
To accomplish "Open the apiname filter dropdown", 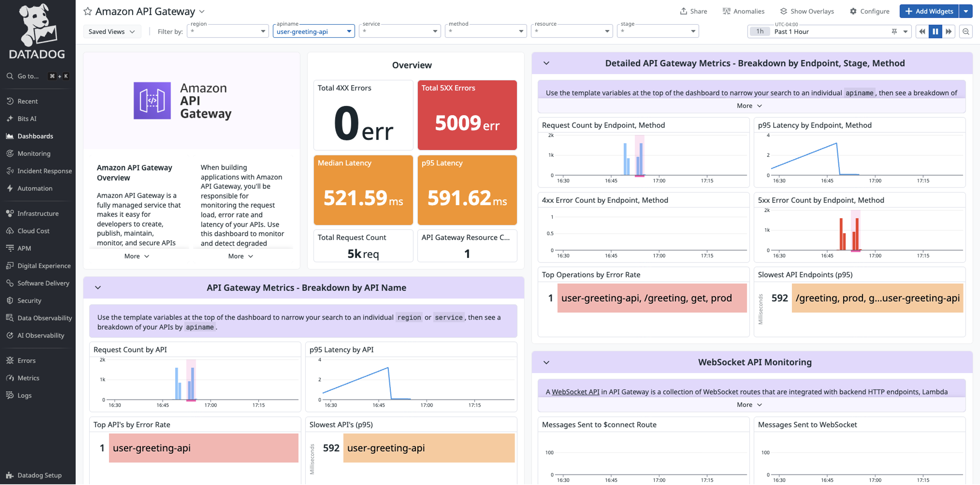I will [313, 31].
